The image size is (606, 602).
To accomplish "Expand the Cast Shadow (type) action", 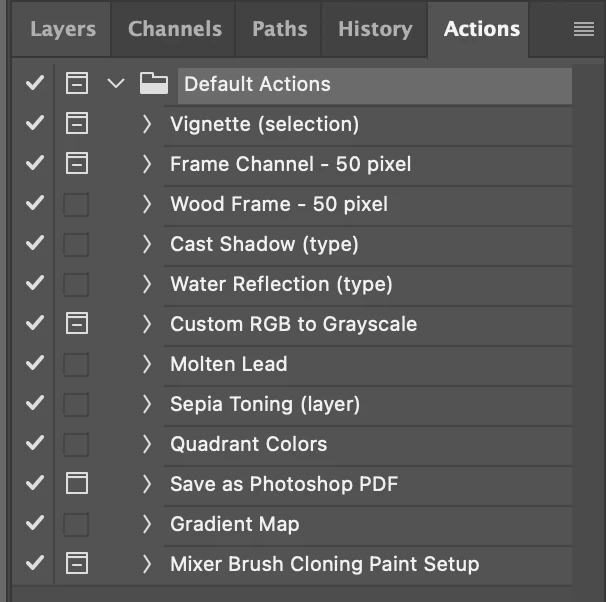I will tap(147, 244).
